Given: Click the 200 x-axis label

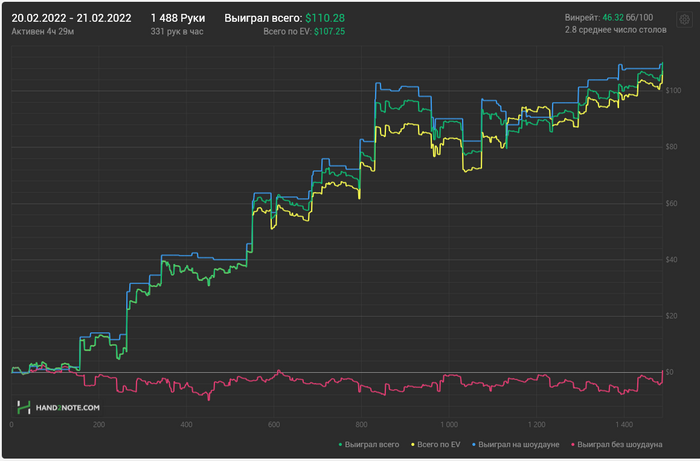Looking at the screenshot, I should point(99,425).
